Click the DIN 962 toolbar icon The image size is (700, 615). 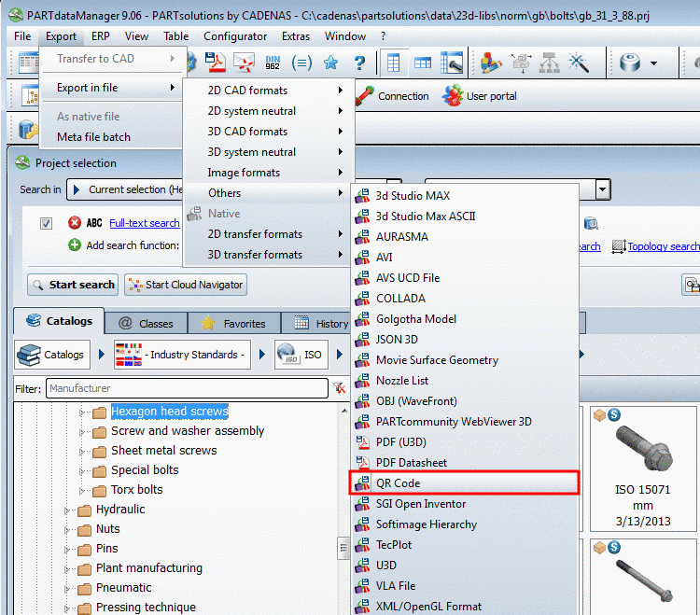(273, 63)
